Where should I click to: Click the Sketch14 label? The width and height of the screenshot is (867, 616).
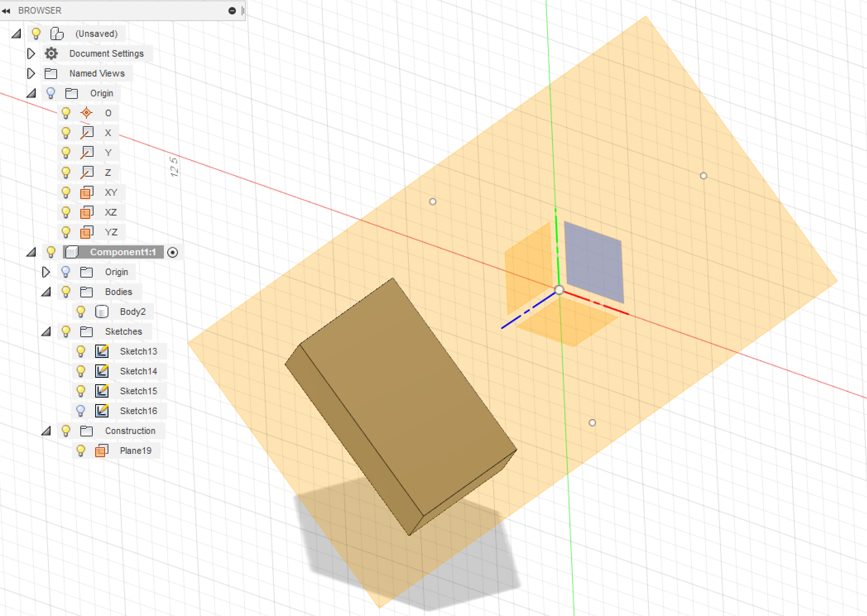tap(139, 371)
